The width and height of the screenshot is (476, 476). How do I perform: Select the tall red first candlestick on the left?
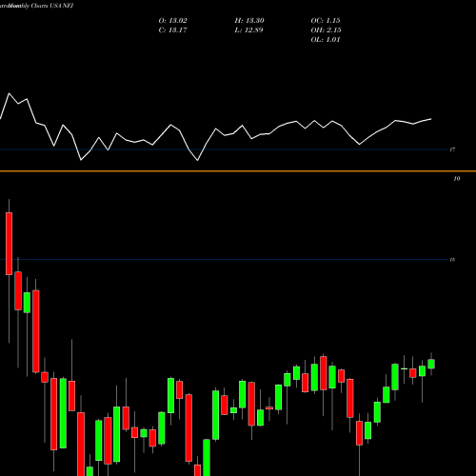click(9, 244)
